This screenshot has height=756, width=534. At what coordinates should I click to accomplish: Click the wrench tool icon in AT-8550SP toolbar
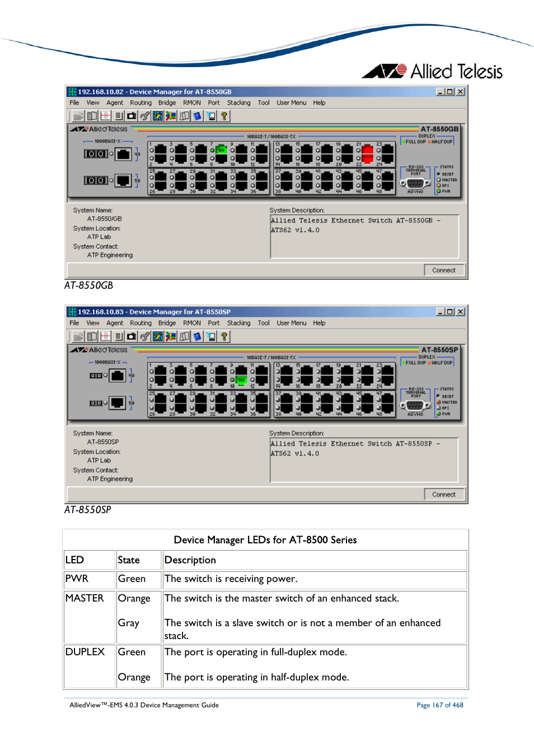click(x=144, y=336)
